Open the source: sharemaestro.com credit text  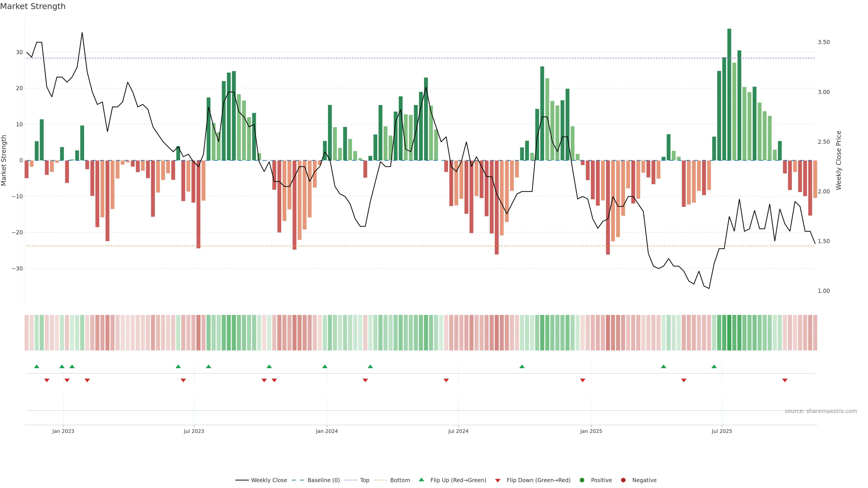(x=821, y=411)
